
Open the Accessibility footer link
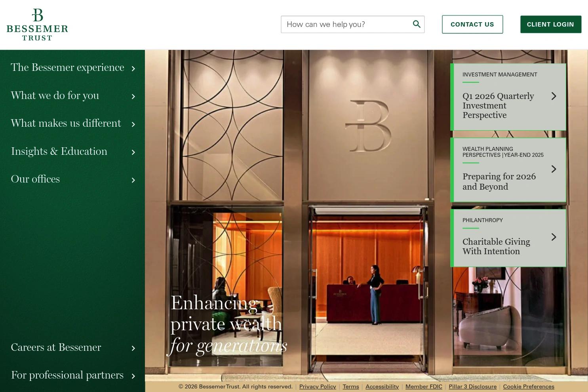pyautogui.click(x=382, y=386)
